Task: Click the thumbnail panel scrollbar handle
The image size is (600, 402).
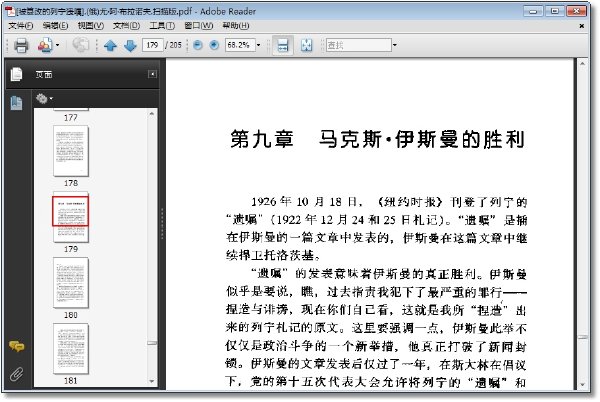Action: point(152,343)
